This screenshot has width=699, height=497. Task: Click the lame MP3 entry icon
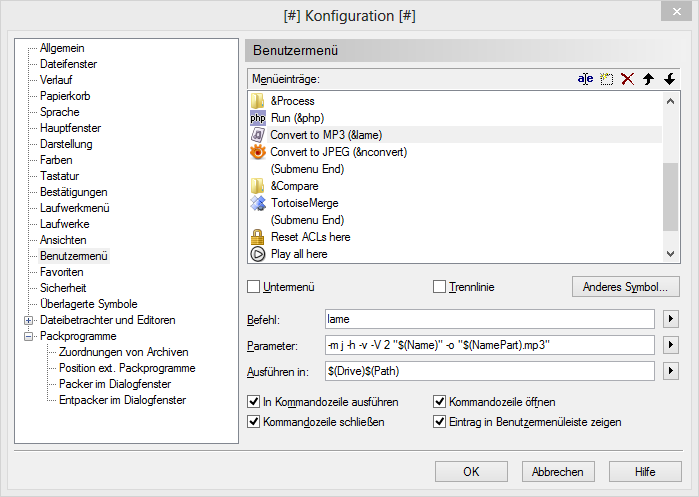pos(258,135)
